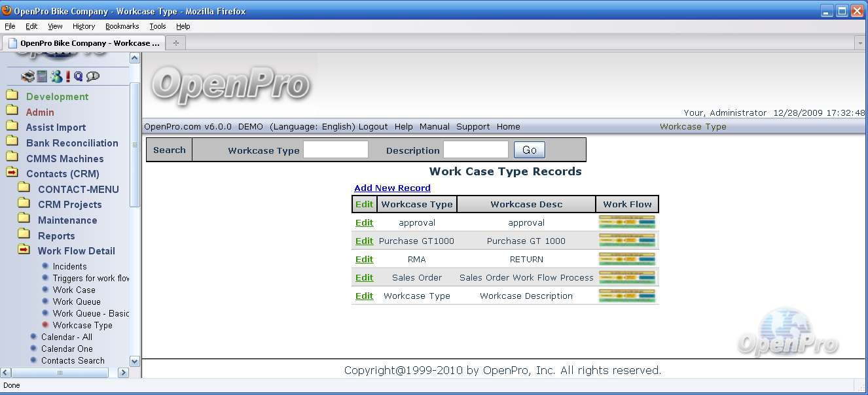Click the red exclamation mark icon
868x395 pixels.
pos(67,77)
